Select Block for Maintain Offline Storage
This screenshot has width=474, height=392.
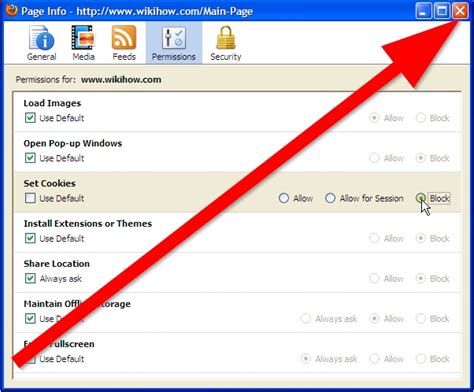[x=421, y=318]
